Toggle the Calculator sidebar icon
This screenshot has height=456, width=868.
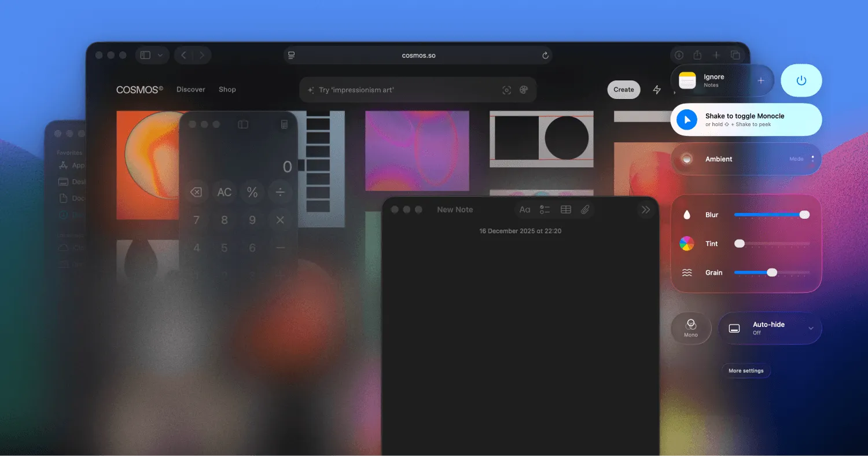pyautogui.click(x=243, y=124)
